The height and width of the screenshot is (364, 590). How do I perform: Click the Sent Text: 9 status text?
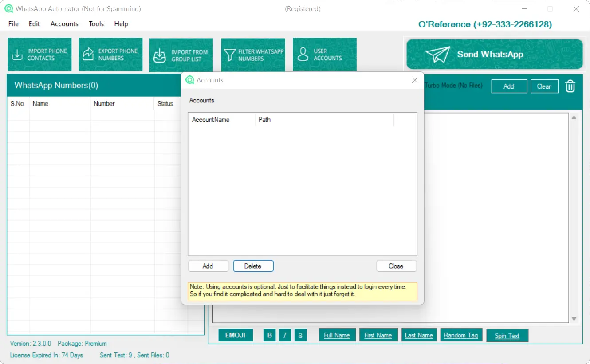(117, 355)
